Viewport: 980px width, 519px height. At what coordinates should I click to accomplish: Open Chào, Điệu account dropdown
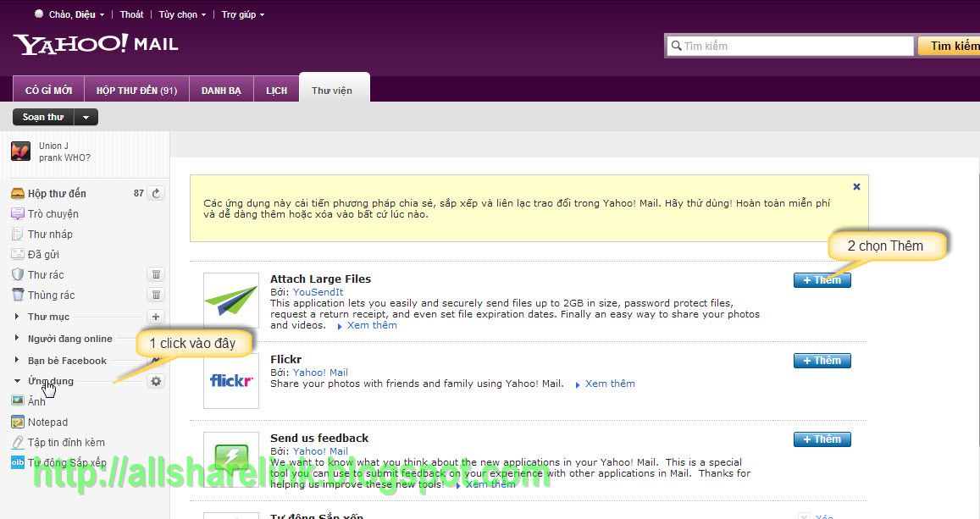pos(76,14)
